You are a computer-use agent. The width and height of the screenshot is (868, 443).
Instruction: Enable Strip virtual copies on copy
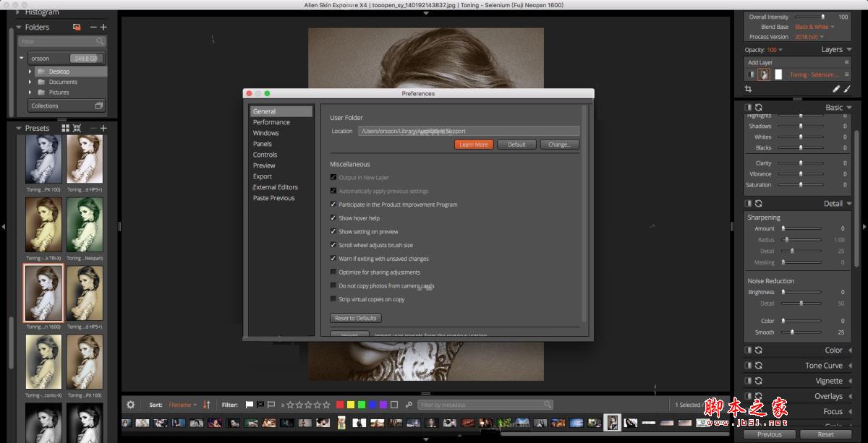click(x=333, y=299)
